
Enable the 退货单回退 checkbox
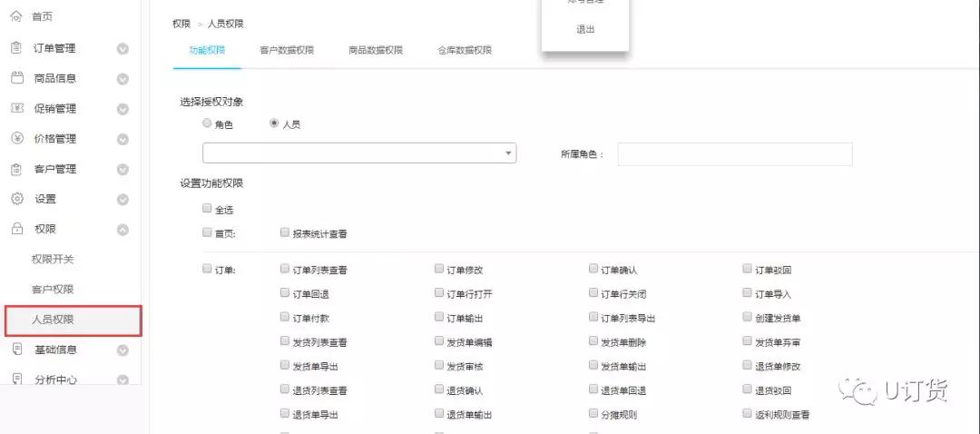(x=593, y=389)
